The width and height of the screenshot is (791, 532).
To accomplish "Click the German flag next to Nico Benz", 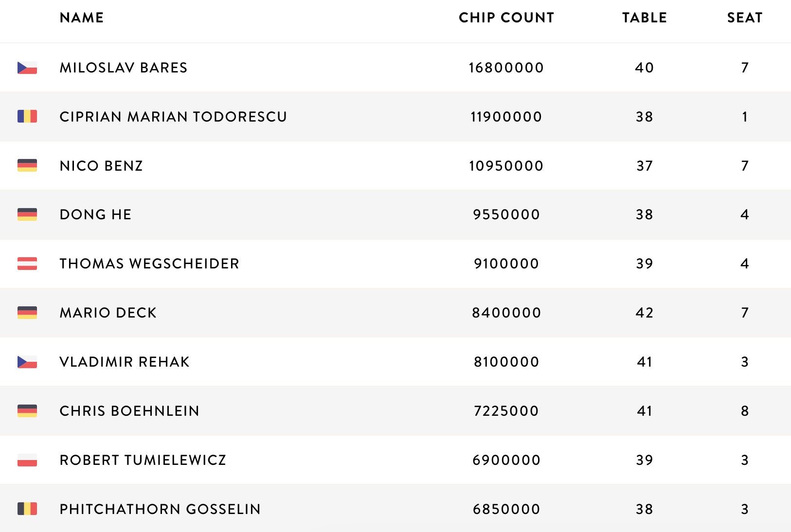I will pos(27,165).
